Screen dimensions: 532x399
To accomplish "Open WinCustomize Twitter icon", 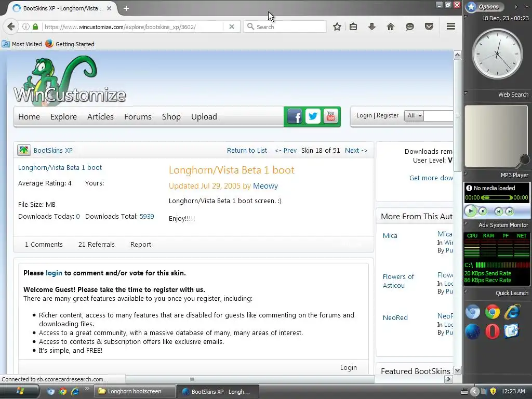I will pos(313,116).
